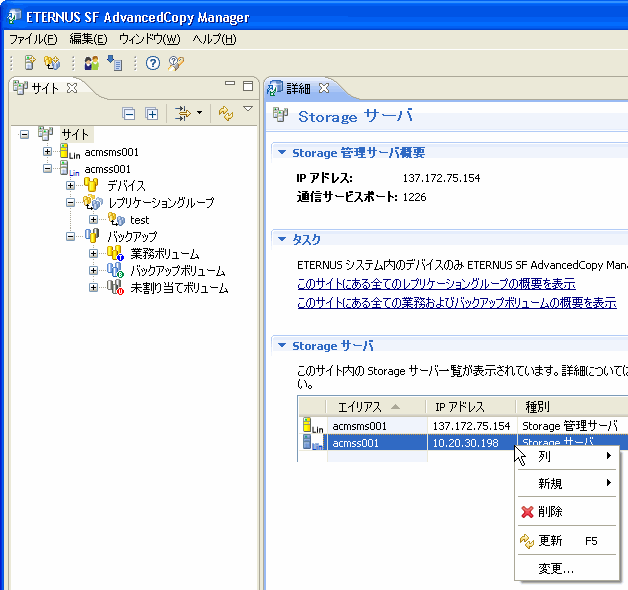This screenshot has width=628, height=590.
Task: Click the サイト root node icon
Action: click(45, 133)
